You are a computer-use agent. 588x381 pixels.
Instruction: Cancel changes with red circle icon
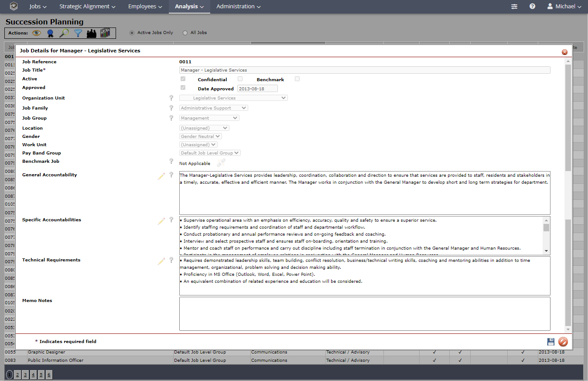coord(563,342)
